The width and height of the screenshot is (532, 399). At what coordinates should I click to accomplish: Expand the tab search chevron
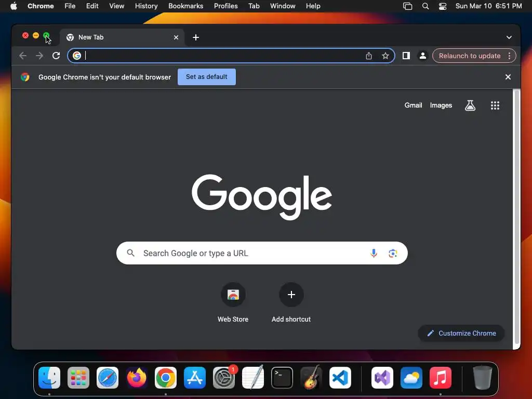tap(509, 37)
